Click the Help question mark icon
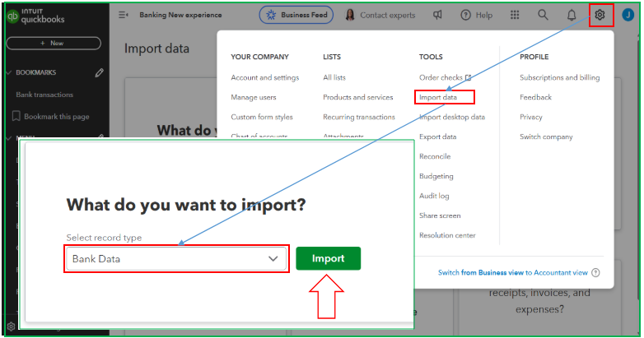The height and width of the screenshot is (338, 644). tap(465, 15)
